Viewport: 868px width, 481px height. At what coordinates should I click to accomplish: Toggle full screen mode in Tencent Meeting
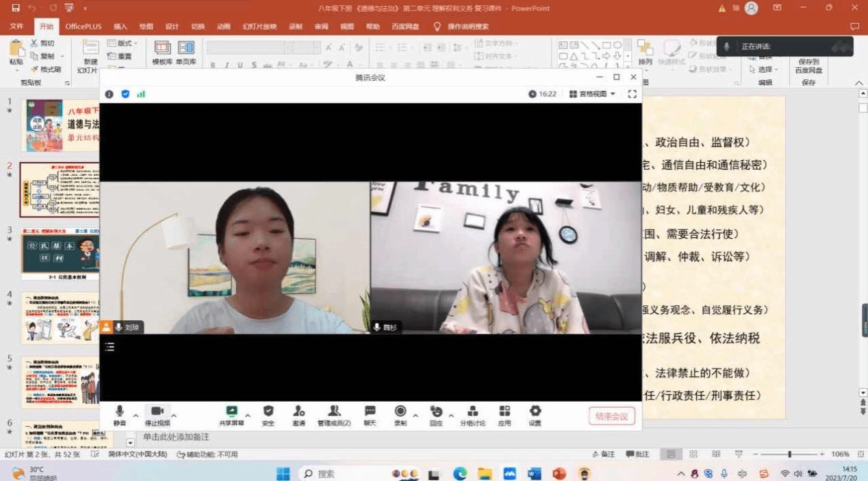point(633,94)
